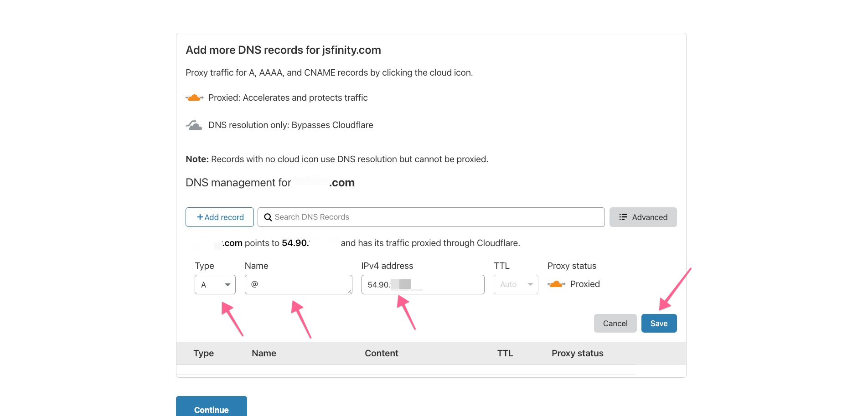Image resolution: width=868 pixels, height=416 pixels.
Task: Click the Proxied status label
Action: tap(585, 284)
